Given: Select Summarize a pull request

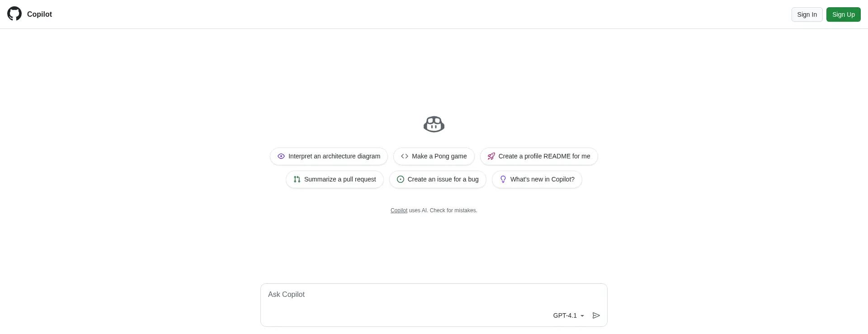Looking at the screenshot, I should (340, 179).
